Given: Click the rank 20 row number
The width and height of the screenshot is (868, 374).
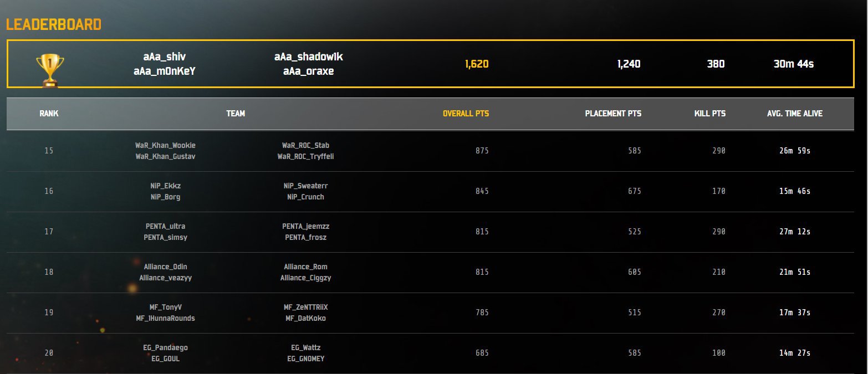Looking at the screenshot, I should 49,353.
